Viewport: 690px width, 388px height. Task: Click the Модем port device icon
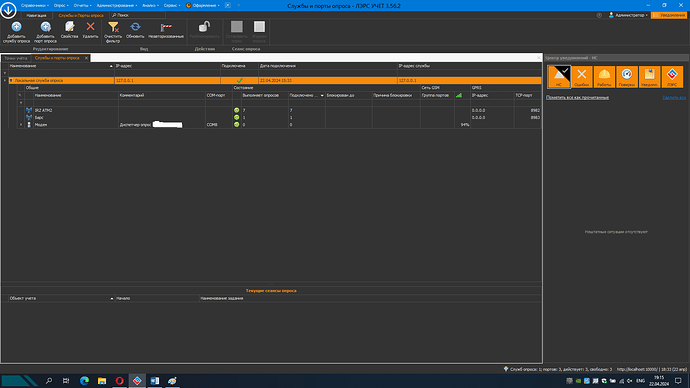[x=29, y=124]
